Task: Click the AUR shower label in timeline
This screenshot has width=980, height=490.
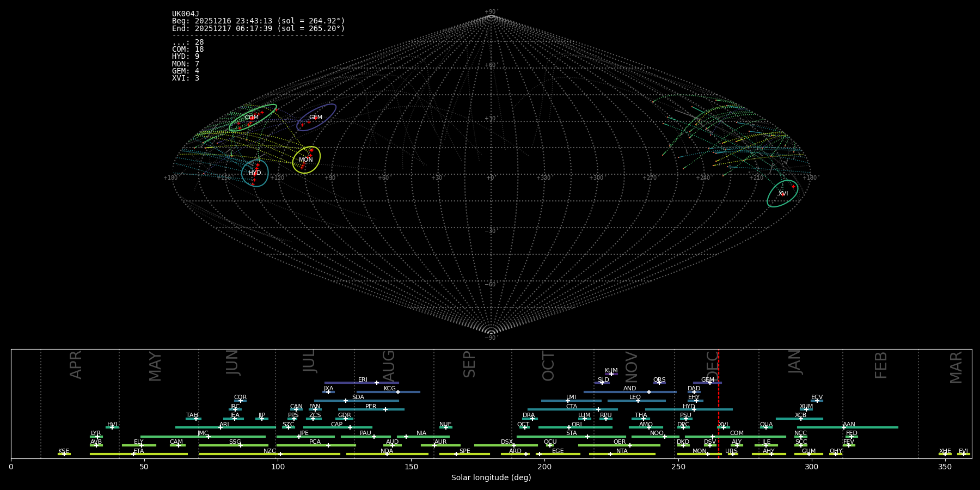Action: coord(440,442)
